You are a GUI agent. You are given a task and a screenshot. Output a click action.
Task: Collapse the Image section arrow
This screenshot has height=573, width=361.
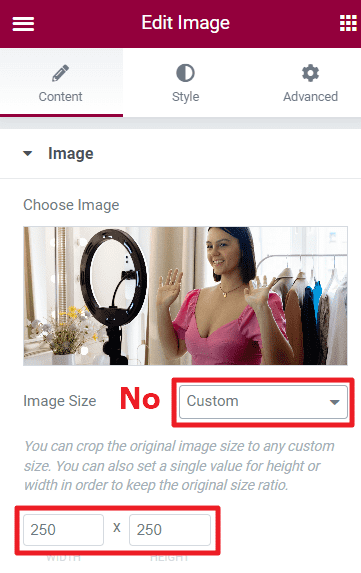[27, 153]
